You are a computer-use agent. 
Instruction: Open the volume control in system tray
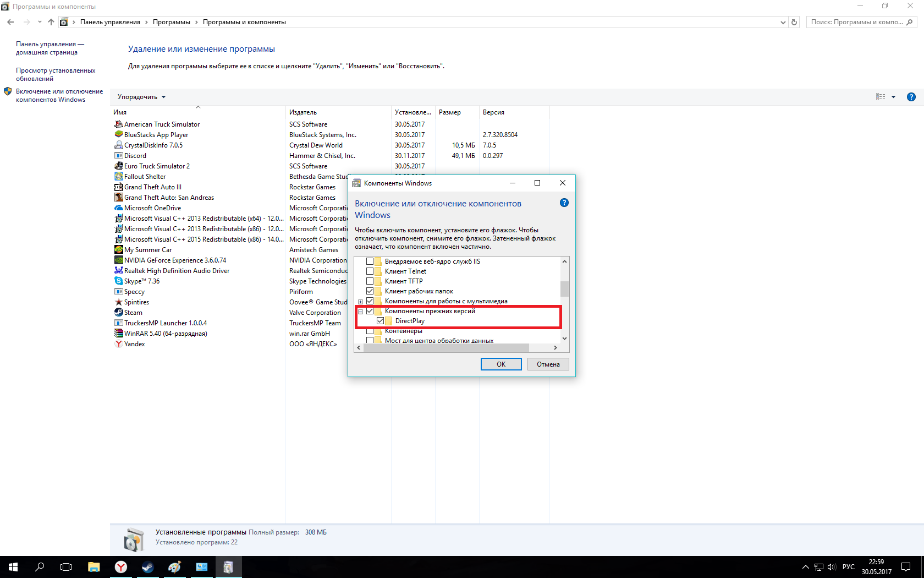[x=832, y=567]
